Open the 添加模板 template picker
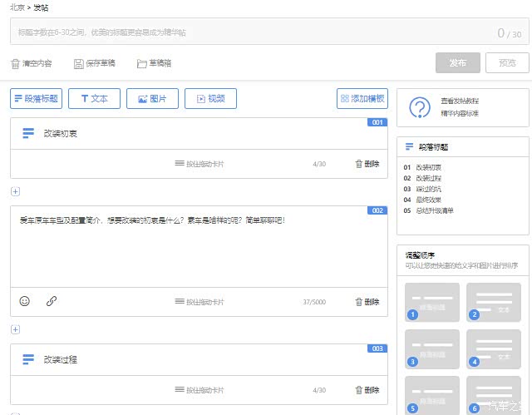Viewport: 532px width, 415px height. [x=362, y=98]
